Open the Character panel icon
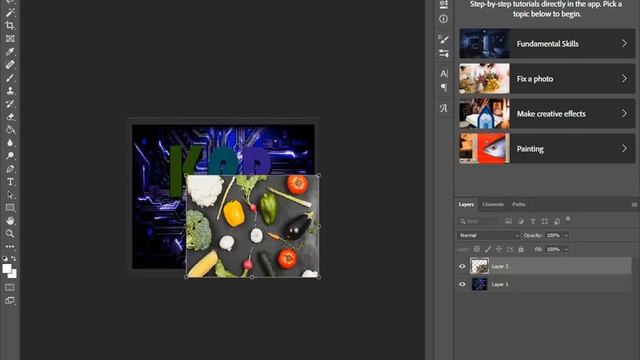 tap(444, 73)
